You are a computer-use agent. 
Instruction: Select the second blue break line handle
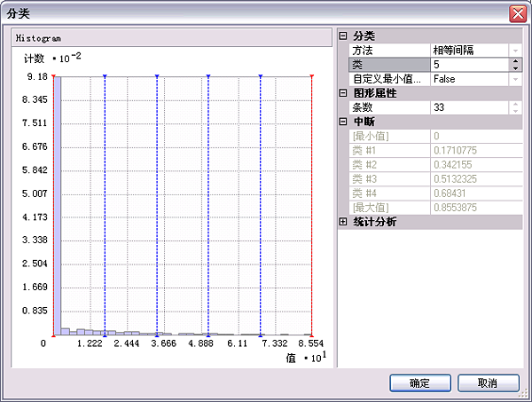point(157,77)
